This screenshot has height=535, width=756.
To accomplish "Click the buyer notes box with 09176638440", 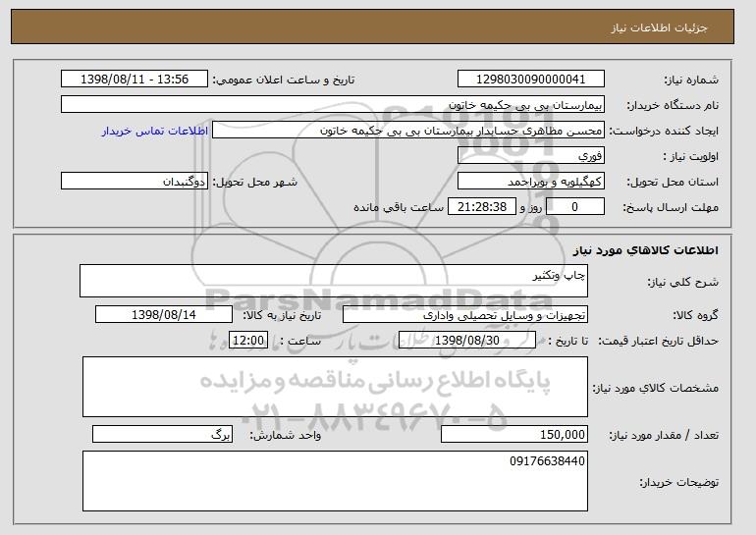I will coord(335,481).
